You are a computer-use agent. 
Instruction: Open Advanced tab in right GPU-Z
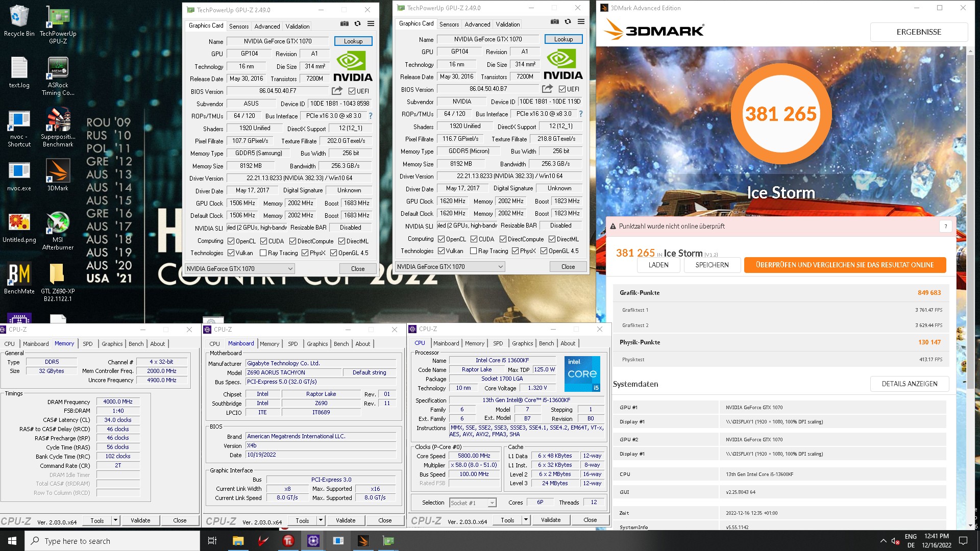477,24
